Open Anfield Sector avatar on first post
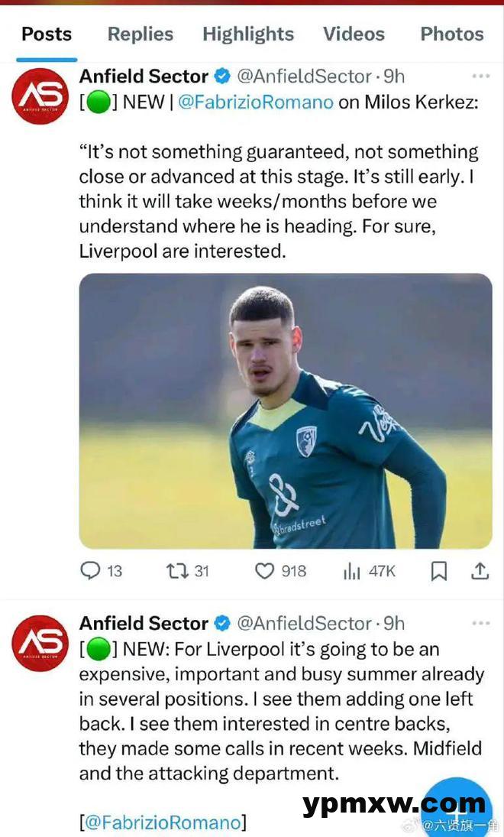The width and height of the screenshot is (504, 837). (40, 96)
